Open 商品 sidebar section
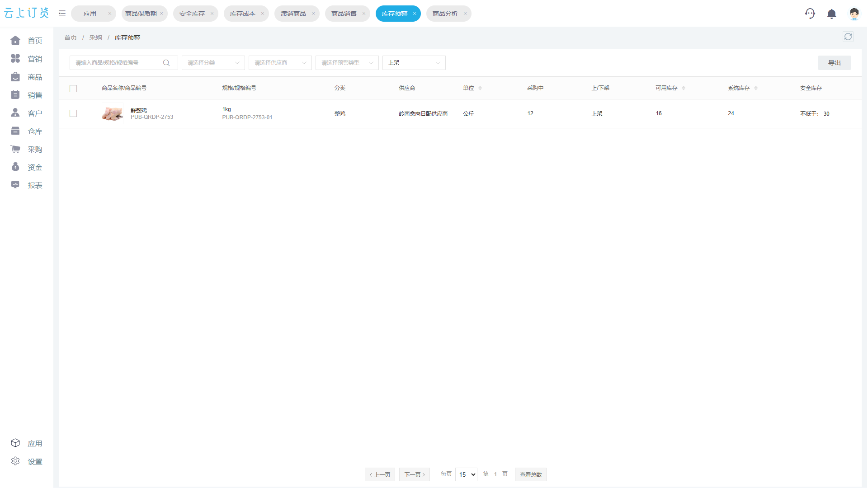Image resolution: width=868 pixels, height=488 pixels. (x=27, y=77)
